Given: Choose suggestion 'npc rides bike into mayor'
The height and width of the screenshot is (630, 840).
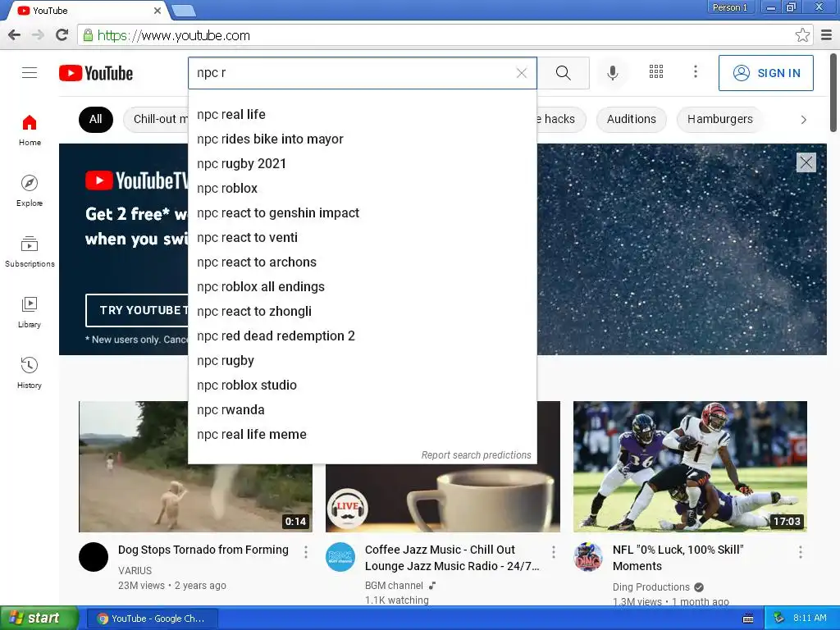Looking at the screenshot, I should (362, 139).
